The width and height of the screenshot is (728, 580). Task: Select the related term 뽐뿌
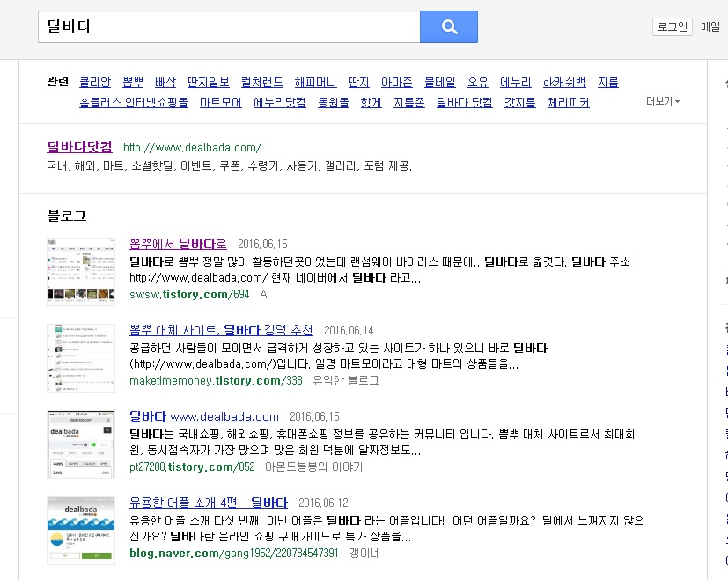coord(133,82)
